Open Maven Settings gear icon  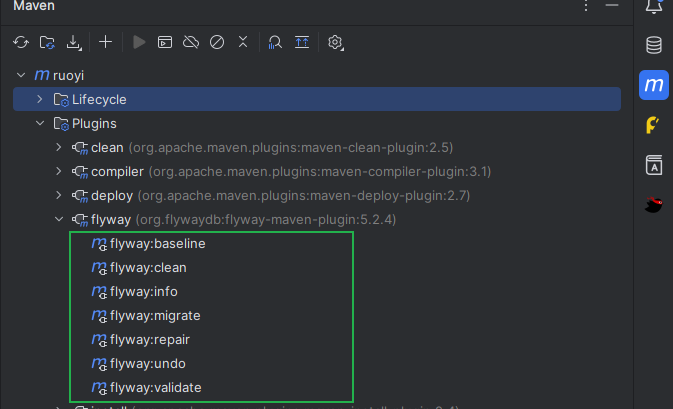[336, 42]
